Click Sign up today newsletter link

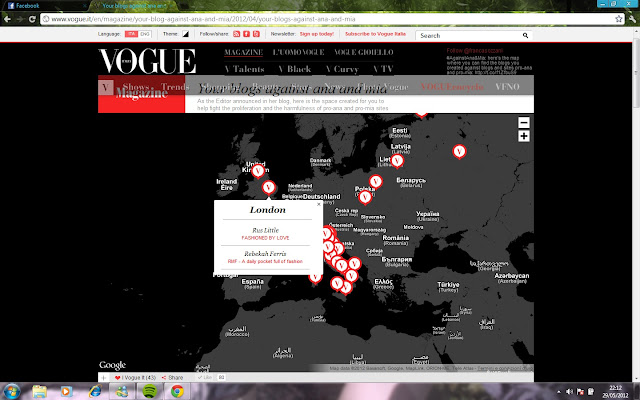(316, 34)
